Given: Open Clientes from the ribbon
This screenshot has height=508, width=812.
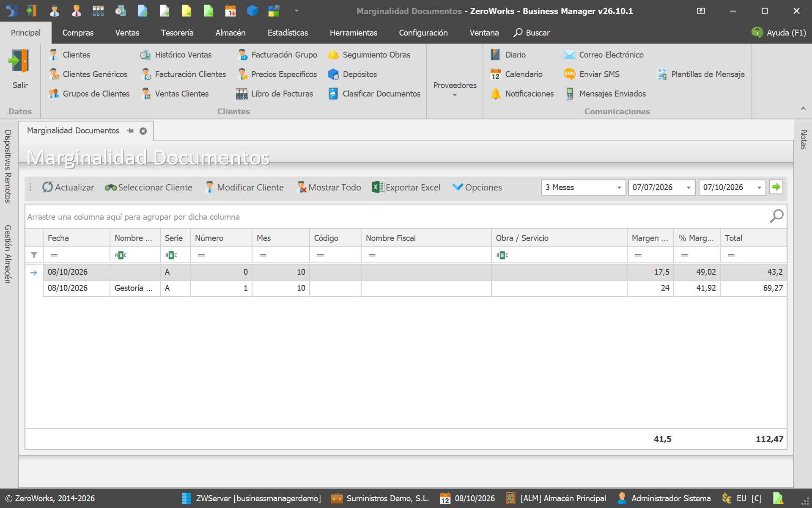Looking at the screenshot, I should click(70, 55).
